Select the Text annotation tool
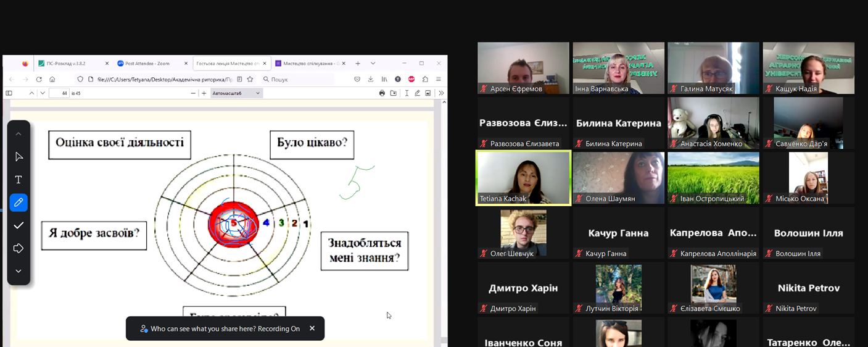Viewport: 868px width, 347px height. click(x=19, y=180)
